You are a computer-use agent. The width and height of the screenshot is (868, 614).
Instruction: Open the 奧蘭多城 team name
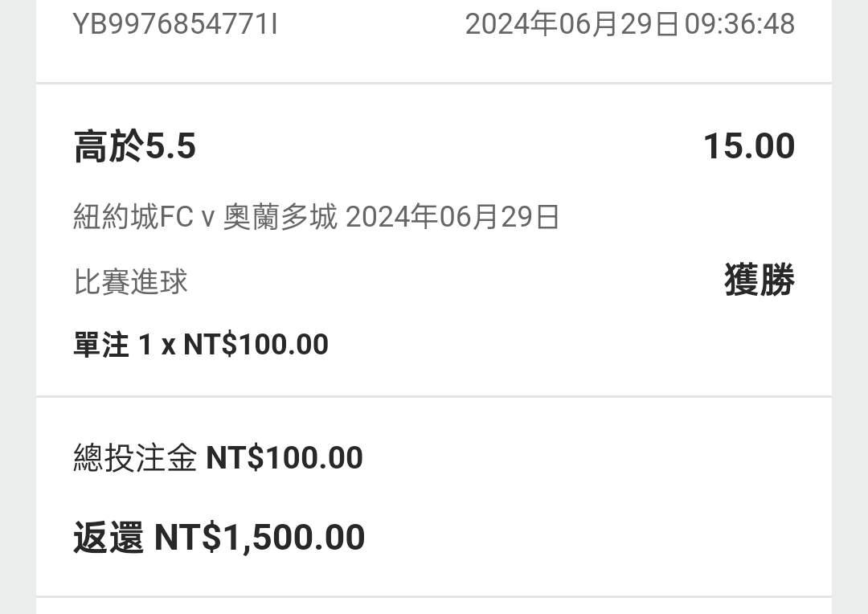[280, 218]
